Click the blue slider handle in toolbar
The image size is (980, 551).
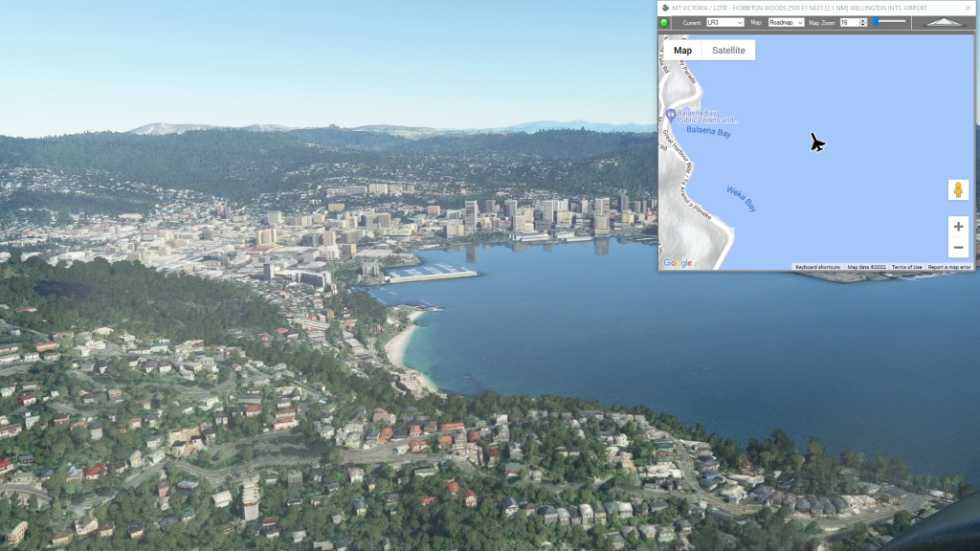(x=876, y=21)
